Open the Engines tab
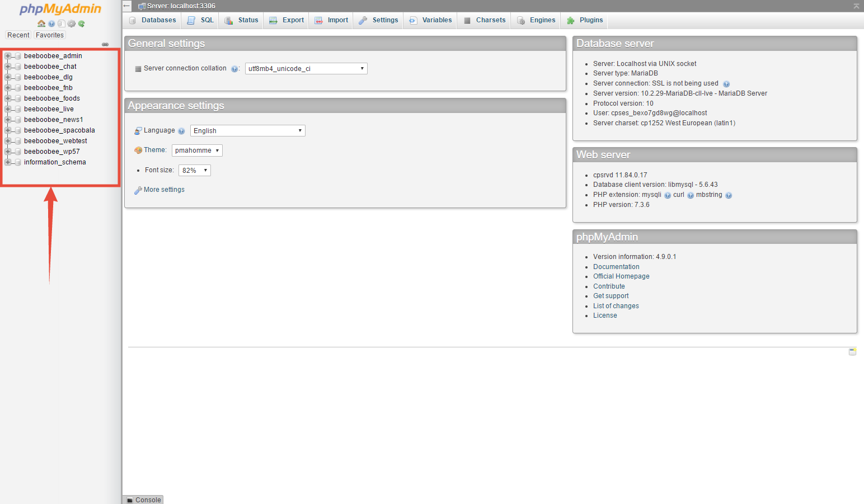The width and height of the screenshot is (864, 504). 536,20
